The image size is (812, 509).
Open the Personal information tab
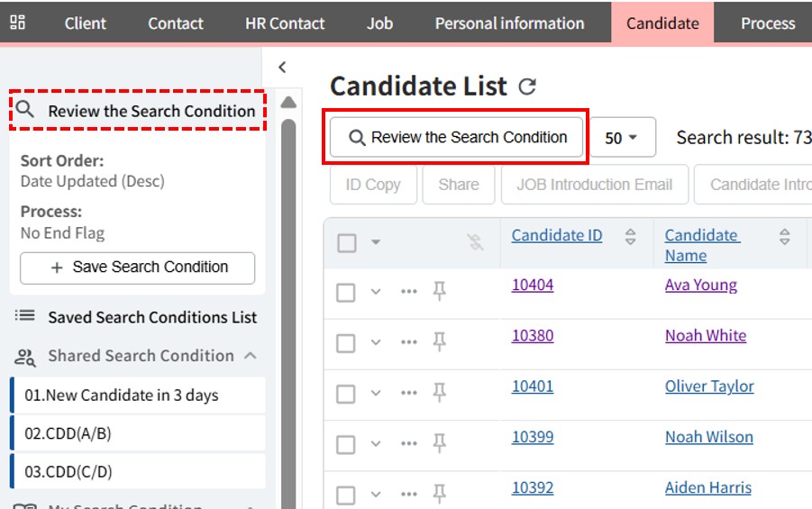click(x=509, y=23)
